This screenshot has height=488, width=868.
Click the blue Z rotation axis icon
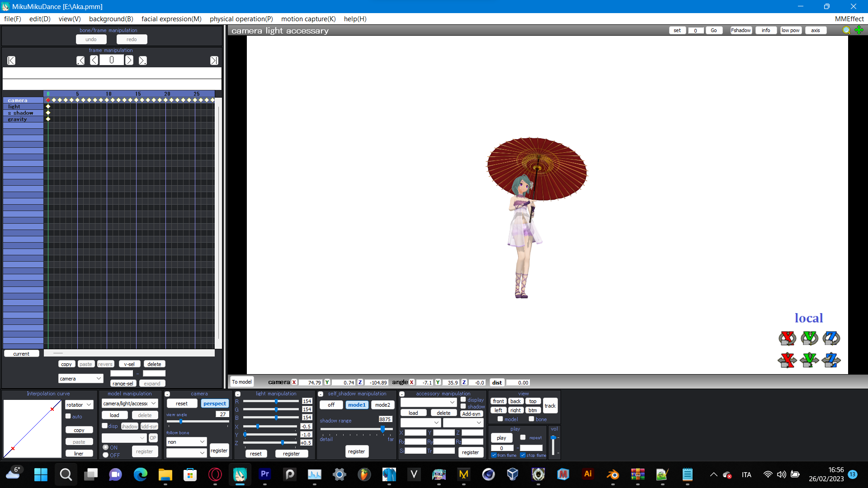coord(831,338)
